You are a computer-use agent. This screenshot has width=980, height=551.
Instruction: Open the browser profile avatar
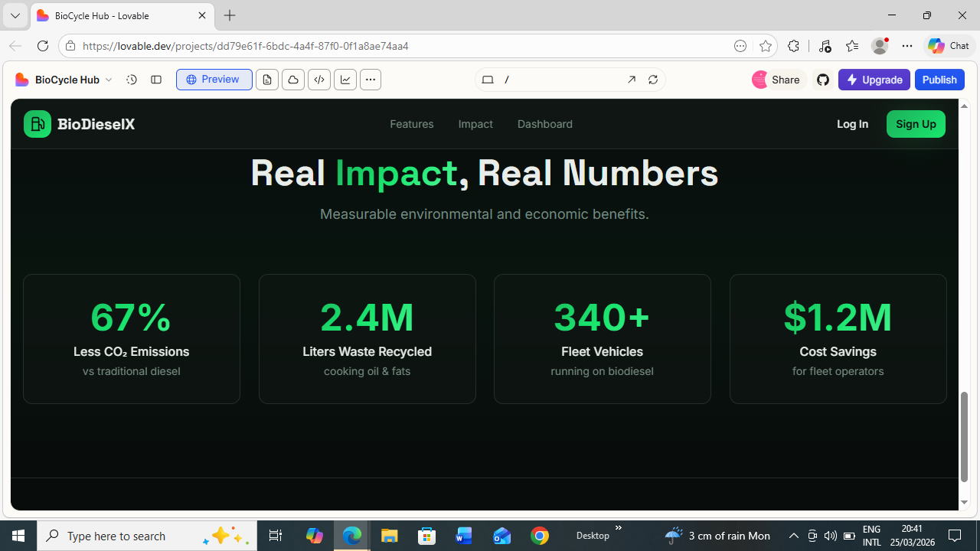click(880, 46)
